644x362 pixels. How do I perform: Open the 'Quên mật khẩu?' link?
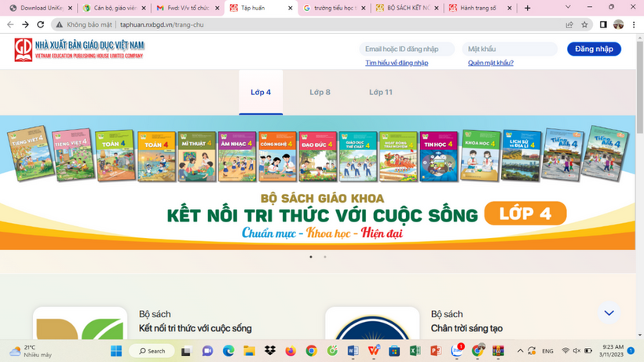[x=490, y=63]
